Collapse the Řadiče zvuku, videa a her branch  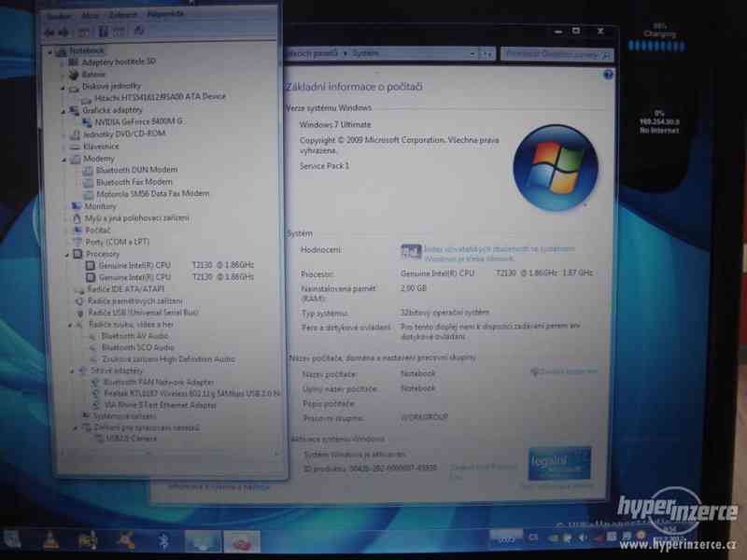tap(70, 325)
